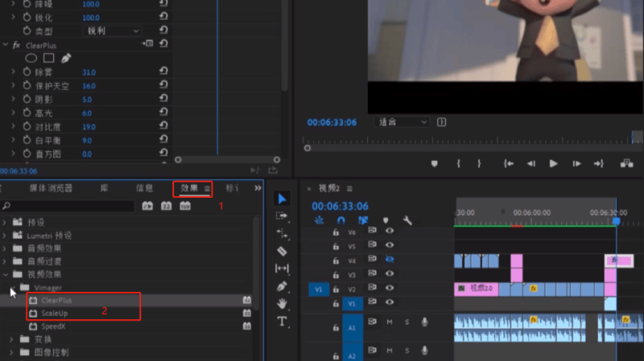Select the ScaleUp effect
Screen dimensions: 644x361
pyautogui.click(x=54, y=313)
